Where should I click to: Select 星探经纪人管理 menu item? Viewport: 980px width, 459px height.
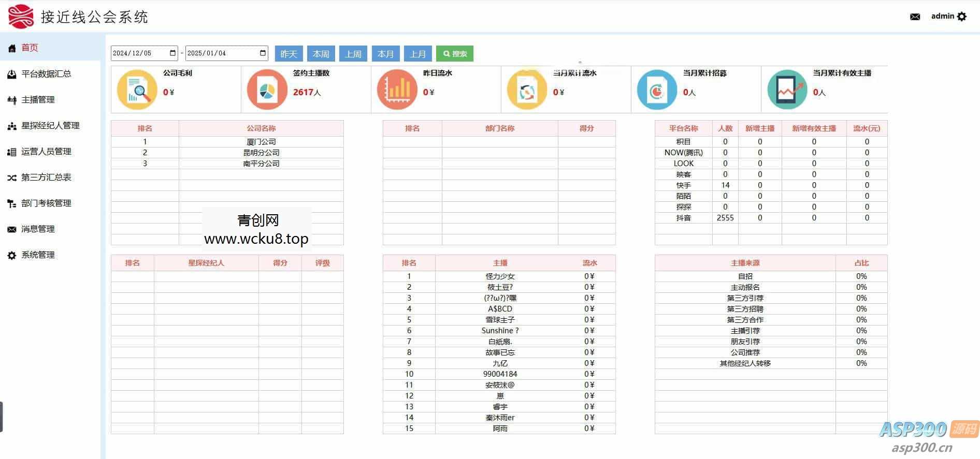click(50, 126)
